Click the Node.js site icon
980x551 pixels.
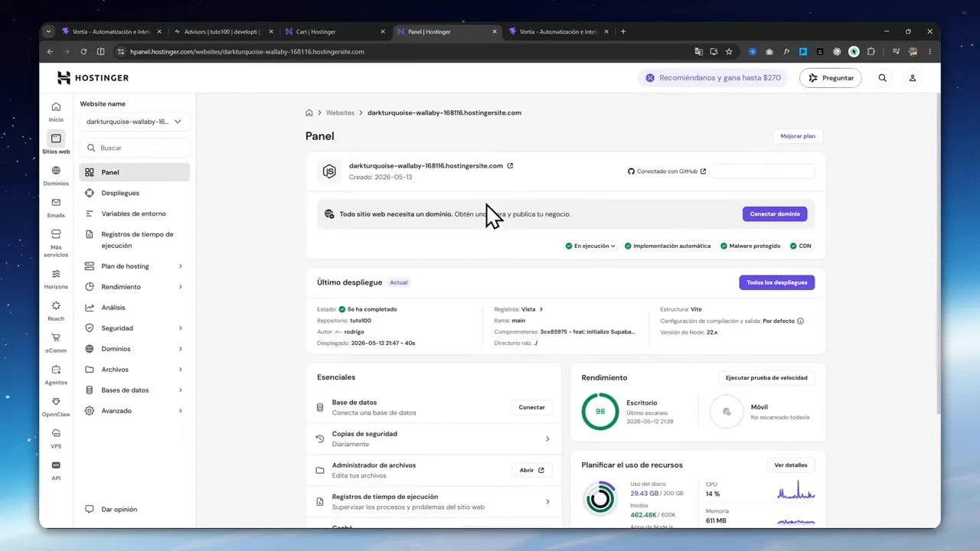(x=329, y=171)
